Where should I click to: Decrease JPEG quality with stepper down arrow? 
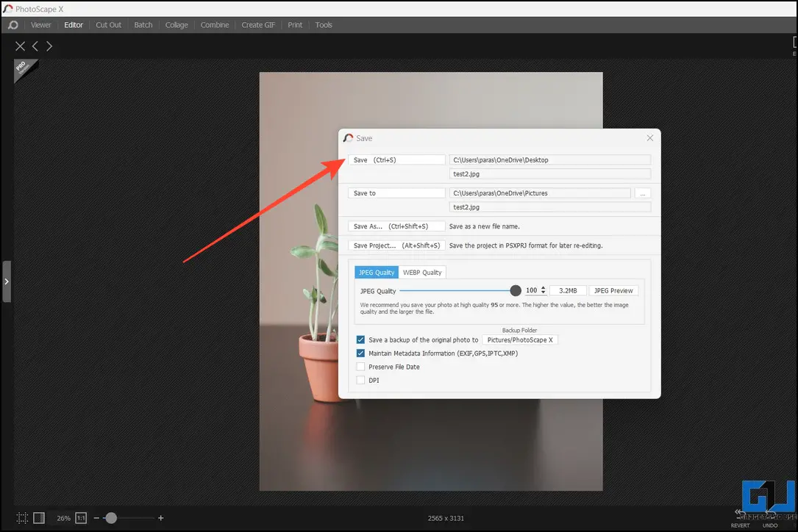point(543,293)
